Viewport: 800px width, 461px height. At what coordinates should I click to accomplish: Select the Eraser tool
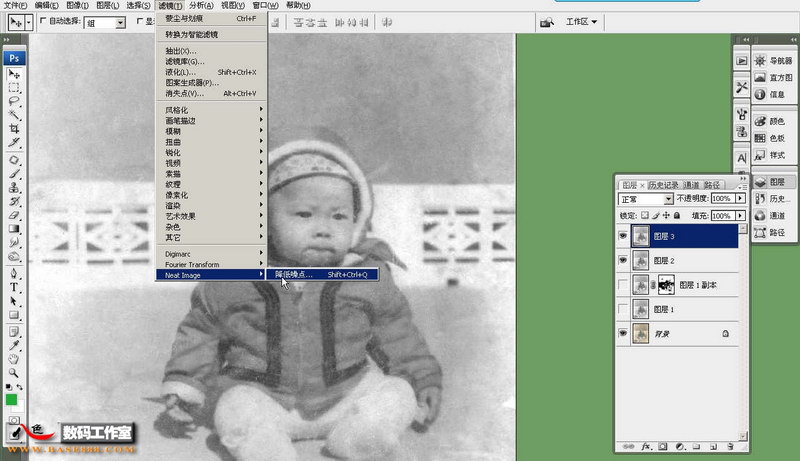pyautogui.click(x=14, y=215)
